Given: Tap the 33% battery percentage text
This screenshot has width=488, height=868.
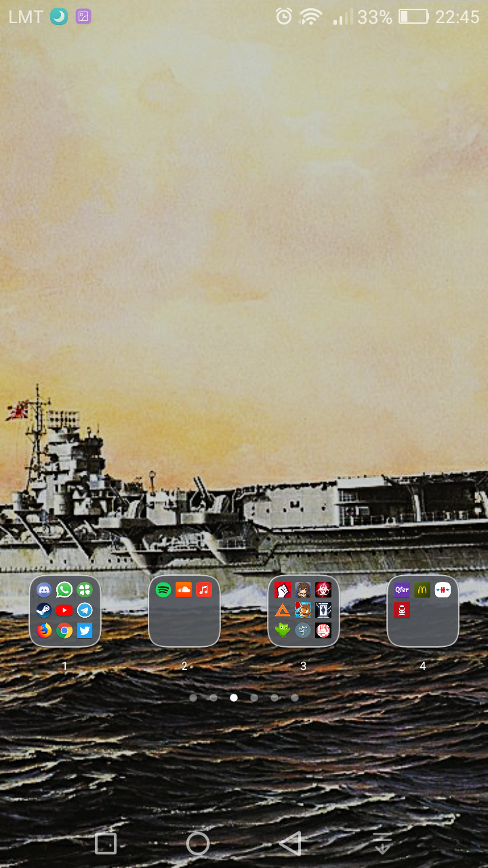Looking at the screenshot, I should pyautogui.click(x=375, y=17).
